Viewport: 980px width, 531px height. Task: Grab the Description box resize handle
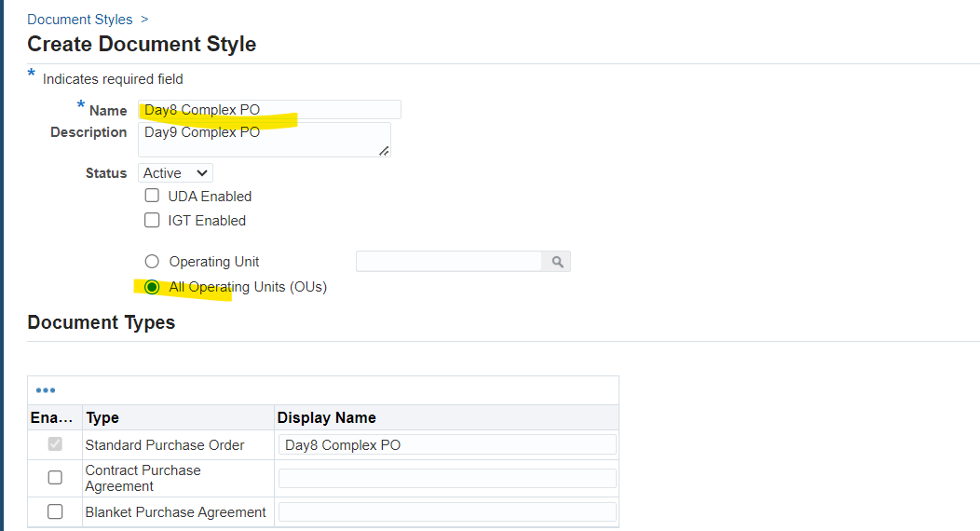(x=384, y=151)
